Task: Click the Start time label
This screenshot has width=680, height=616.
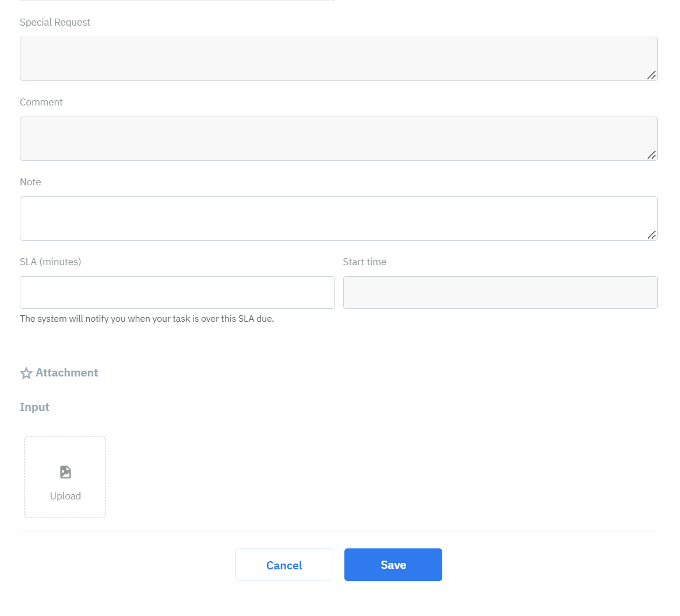Action: [x=364, y=262]
